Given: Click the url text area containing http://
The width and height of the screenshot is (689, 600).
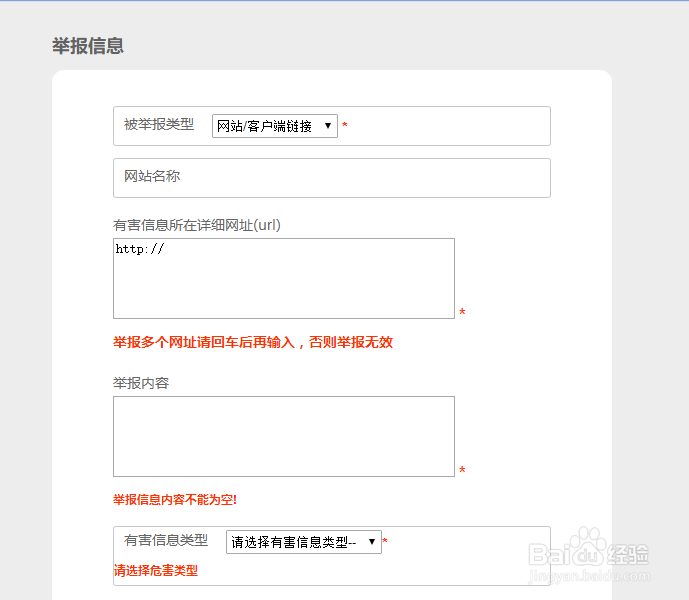Looking at the screenshot, I should click(x=284, y=279).
